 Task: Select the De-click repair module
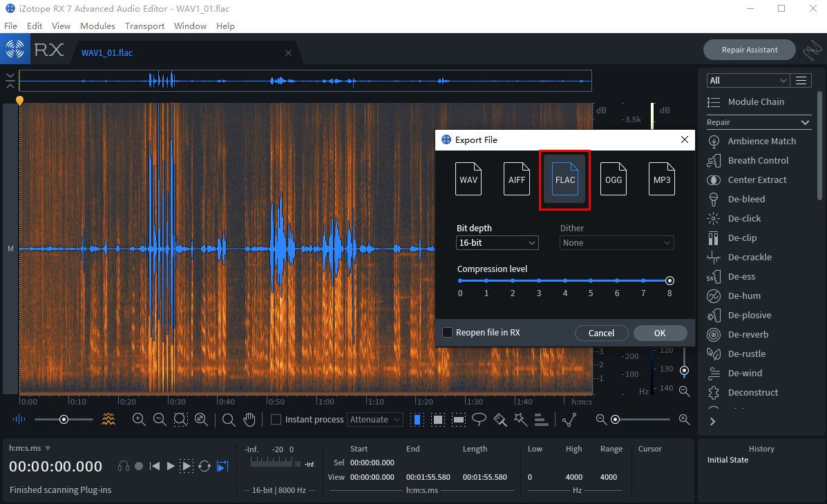click(745, 218)
